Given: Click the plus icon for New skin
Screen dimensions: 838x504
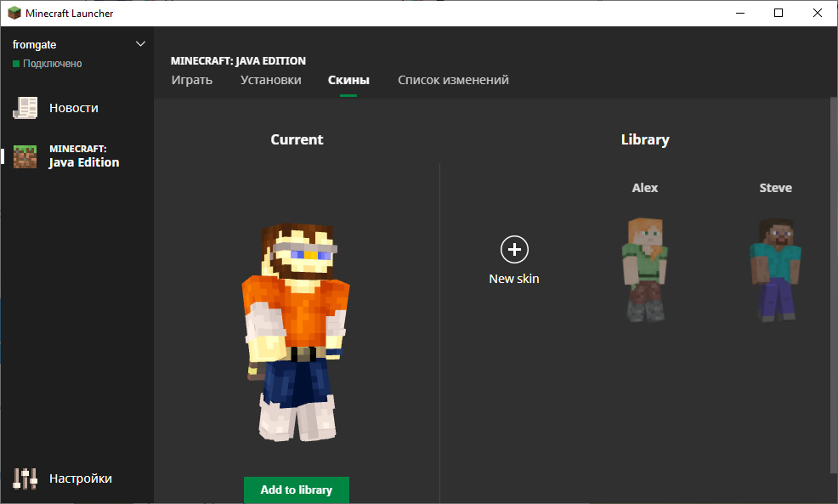Looking at the screenshot, I should point(514,249).
